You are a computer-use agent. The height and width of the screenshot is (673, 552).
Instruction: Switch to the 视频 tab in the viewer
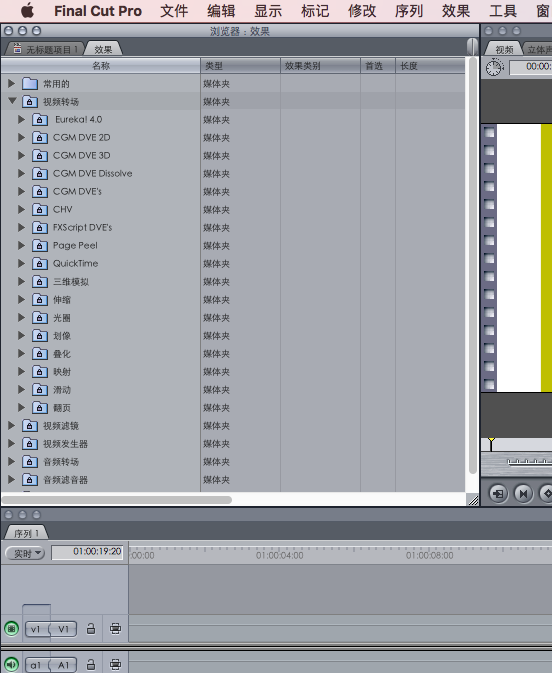click(x=504, y=49)
